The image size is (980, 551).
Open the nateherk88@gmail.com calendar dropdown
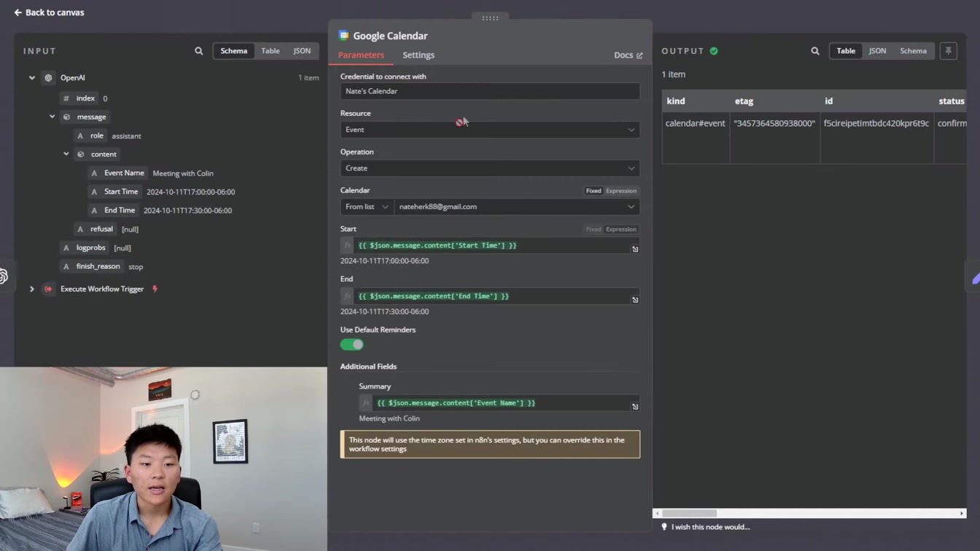coord(517,207)
